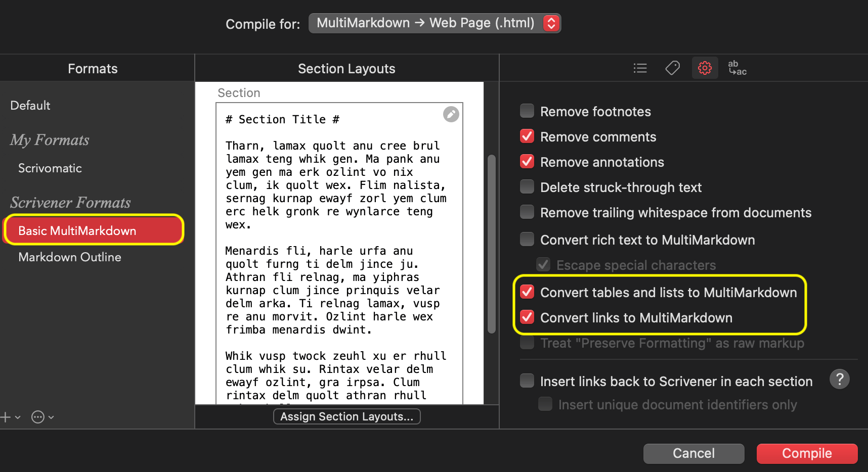Expand the chevron next to plus icon

[18, 417]
